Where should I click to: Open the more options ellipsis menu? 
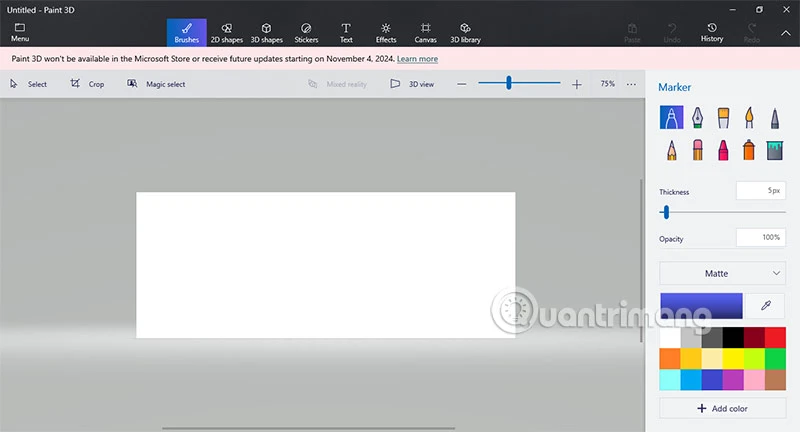(x=631, y=84)
